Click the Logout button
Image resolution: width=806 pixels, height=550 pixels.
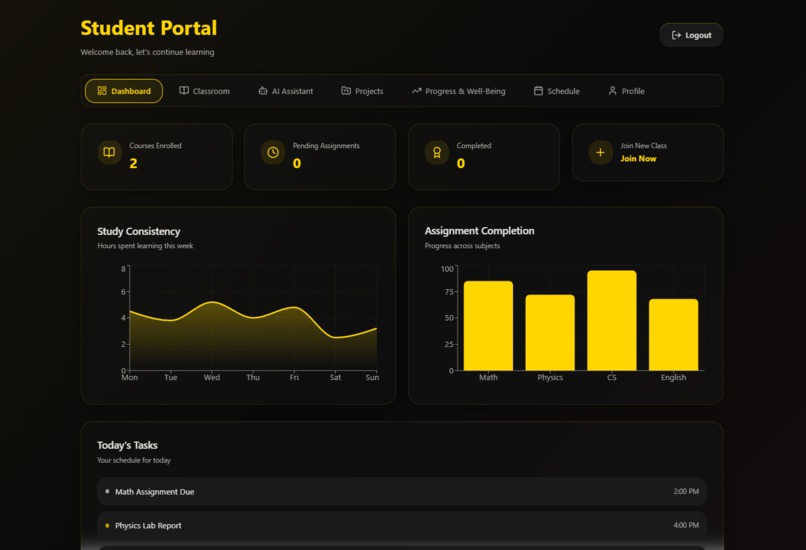(x=691, y=35)
